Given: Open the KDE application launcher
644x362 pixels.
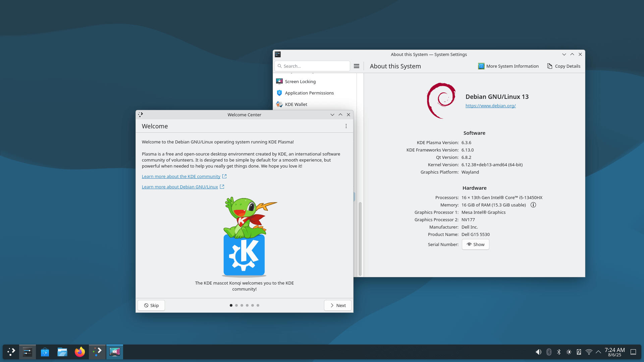Looking at the screenshot, I should (x=11, y=352).
